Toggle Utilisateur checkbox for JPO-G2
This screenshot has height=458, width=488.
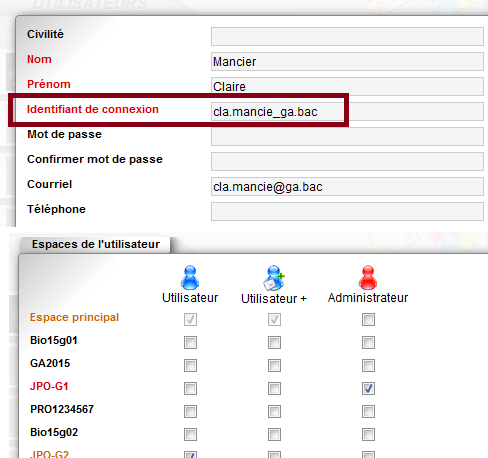[190, 455]
